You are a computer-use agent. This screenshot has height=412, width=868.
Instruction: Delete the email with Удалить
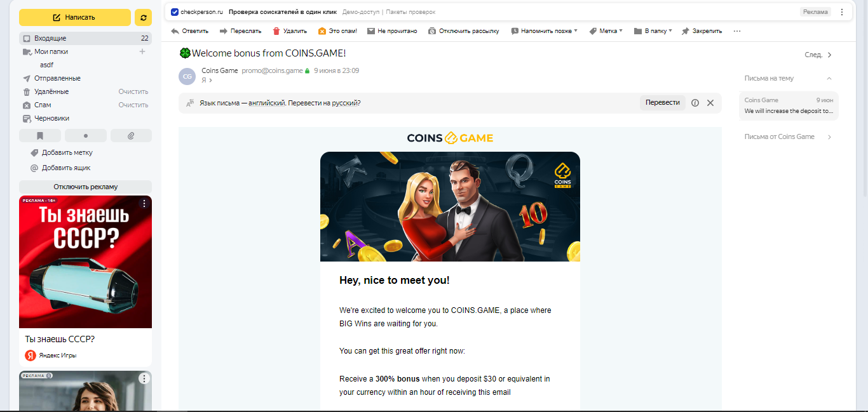(x=289, y=30)
